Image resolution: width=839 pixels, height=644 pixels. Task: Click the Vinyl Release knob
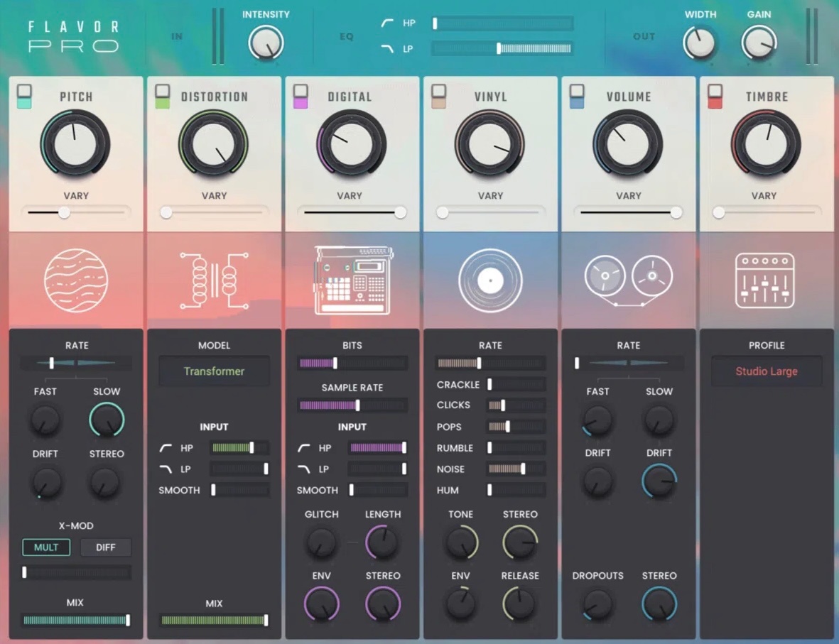pyautogui.click(x=519, y=604)
